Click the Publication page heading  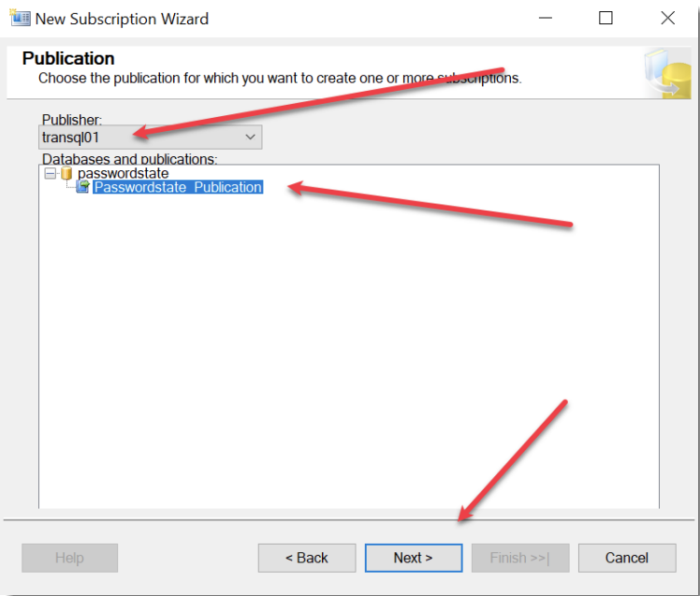(x=68, y=59)
